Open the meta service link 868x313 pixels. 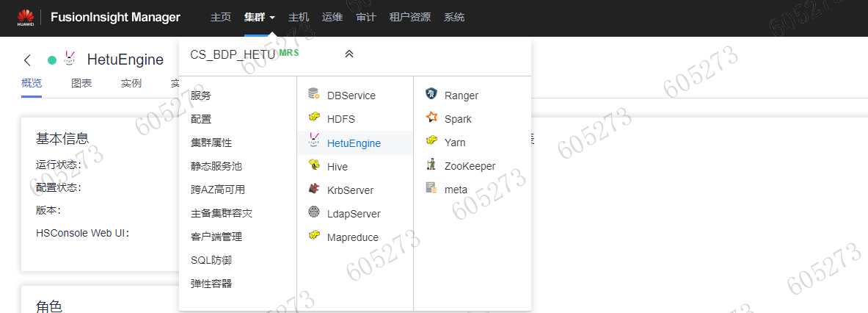tap(456, 190)
